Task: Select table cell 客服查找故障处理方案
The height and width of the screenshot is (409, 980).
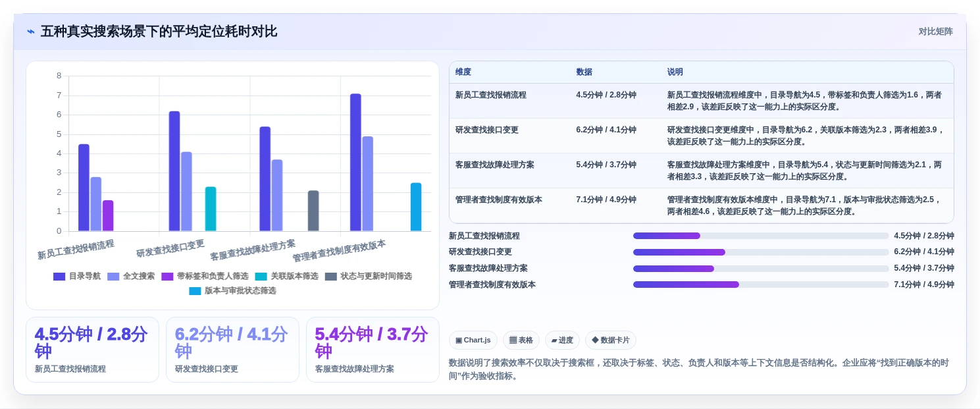Action: pos(495,165)
